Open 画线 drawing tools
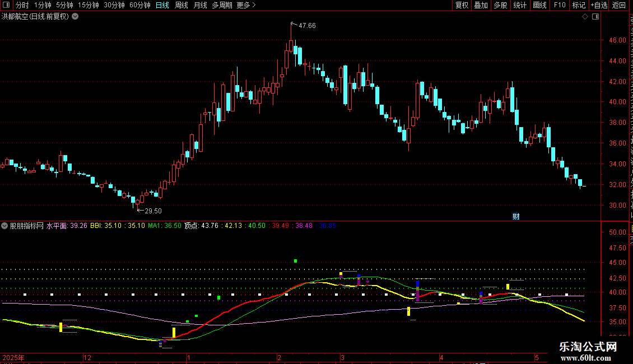The width and height of the screenshot is (633, 364). click(x=539, y=5)
